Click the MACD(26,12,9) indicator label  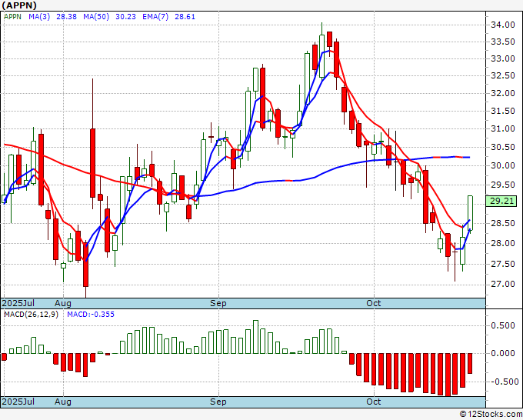click(31, 315)
